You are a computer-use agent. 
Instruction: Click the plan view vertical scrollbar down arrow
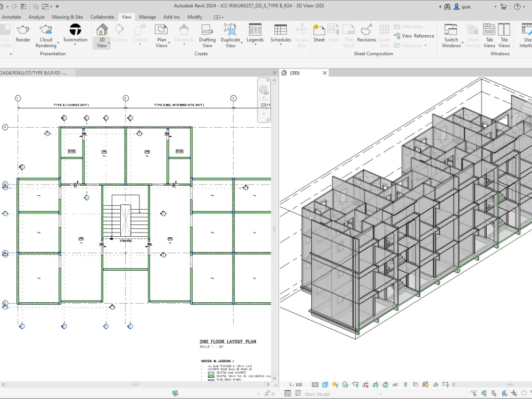[275, 378]
